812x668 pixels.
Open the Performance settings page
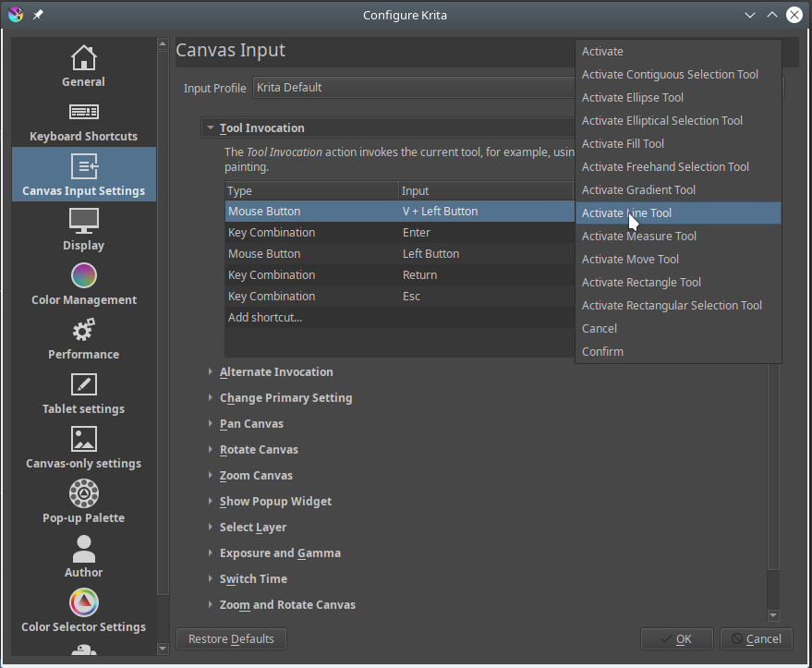coord(83,338)
